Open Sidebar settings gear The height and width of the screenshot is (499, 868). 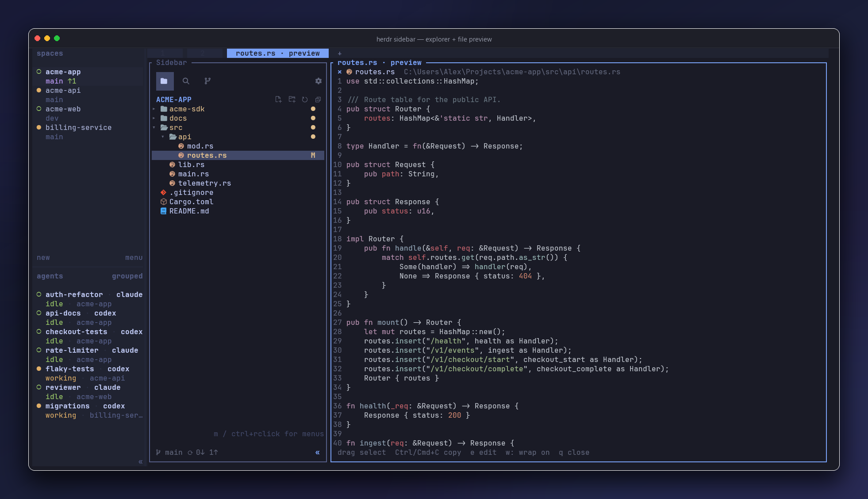coord(318,81)
